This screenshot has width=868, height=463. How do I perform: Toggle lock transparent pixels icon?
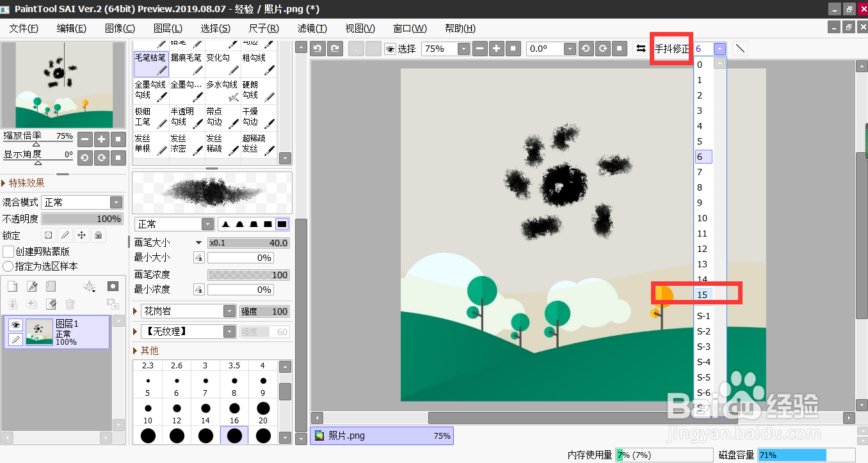48,235
